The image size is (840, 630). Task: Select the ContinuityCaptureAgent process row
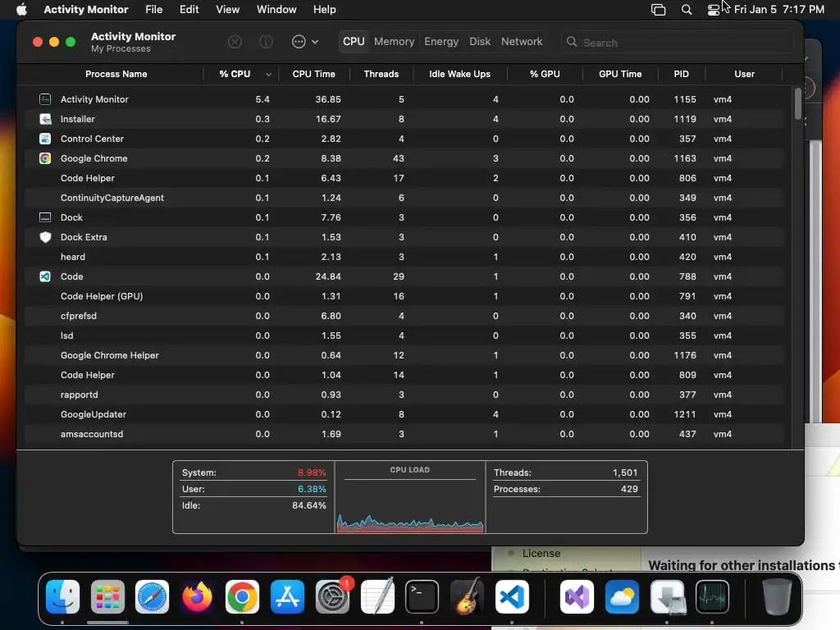[404, 198]
